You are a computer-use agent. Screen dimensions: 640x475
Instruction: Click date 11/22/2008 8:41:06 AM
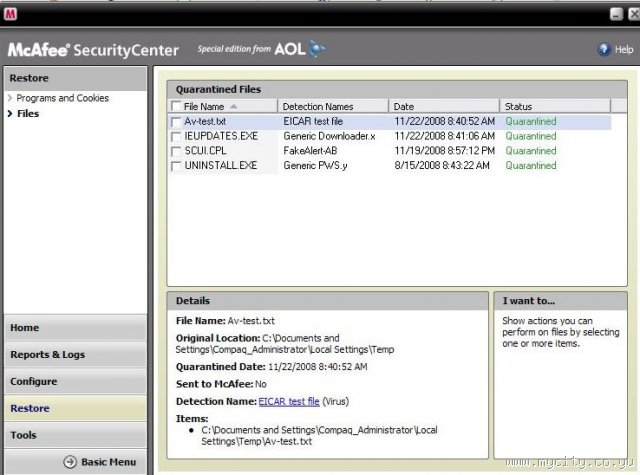tap(444, 136)
